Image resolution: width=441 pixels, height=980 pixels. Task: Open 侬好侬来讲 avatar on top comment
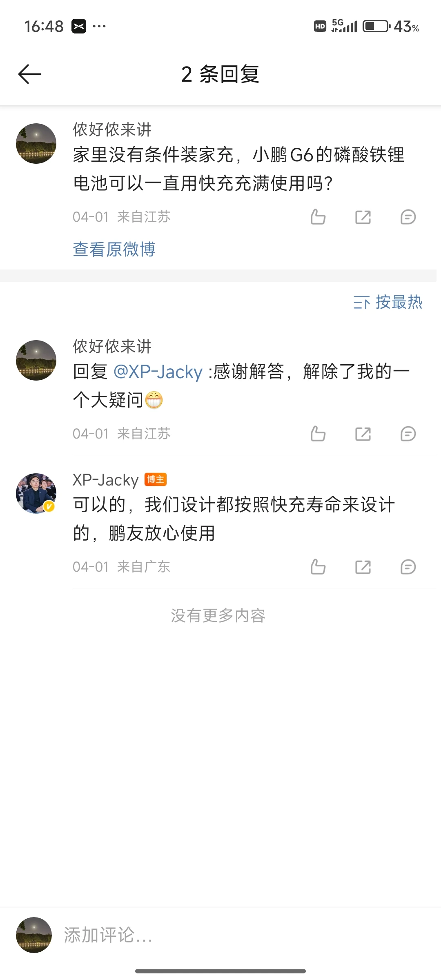[36, 143]
